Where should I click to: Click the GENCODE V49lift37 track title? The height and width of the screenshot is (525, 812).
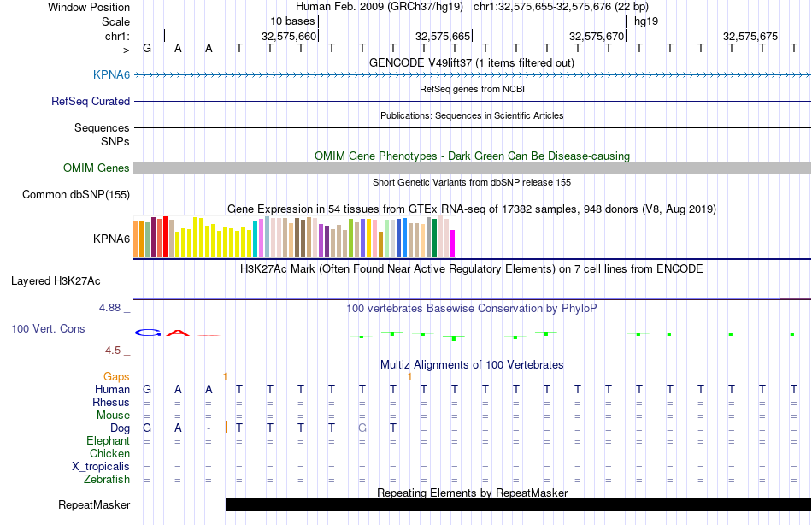pos(472,62)
